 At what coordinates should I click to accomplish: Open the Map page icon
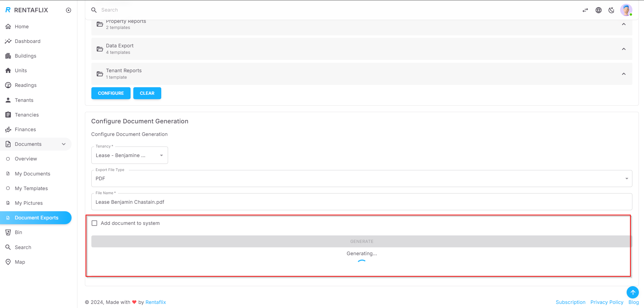tap(8, 262)
